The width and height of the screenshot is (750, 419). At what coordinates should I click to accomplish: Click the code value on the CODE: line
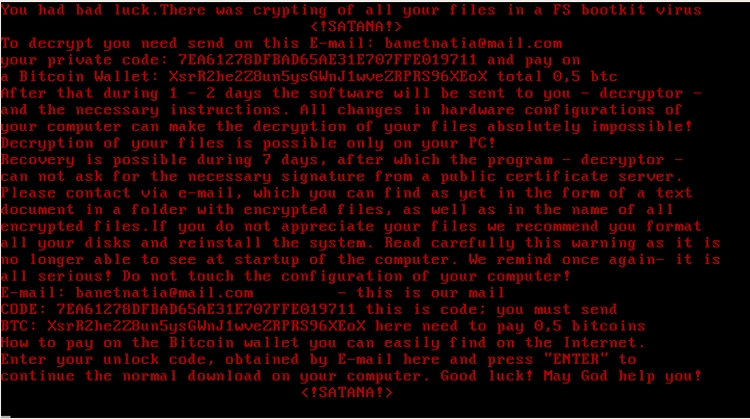206,309
